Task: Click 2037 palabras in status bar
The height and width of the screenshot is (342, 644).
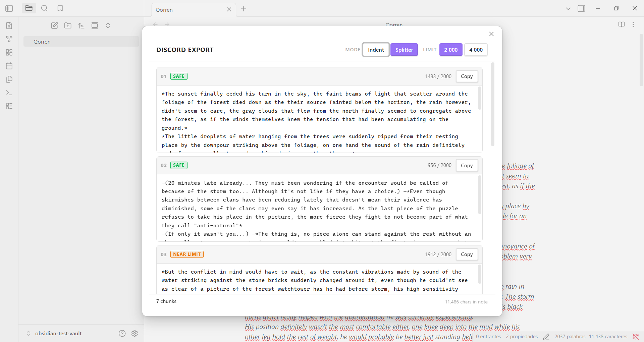Action: coord(570,337)
